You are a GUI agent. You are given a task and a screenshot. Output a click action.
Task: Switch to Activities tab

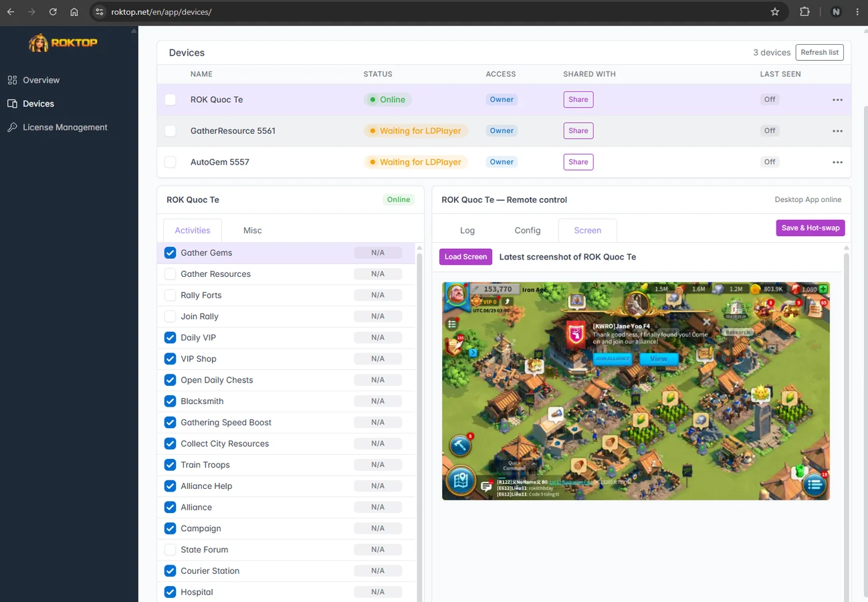coord(193,230)
